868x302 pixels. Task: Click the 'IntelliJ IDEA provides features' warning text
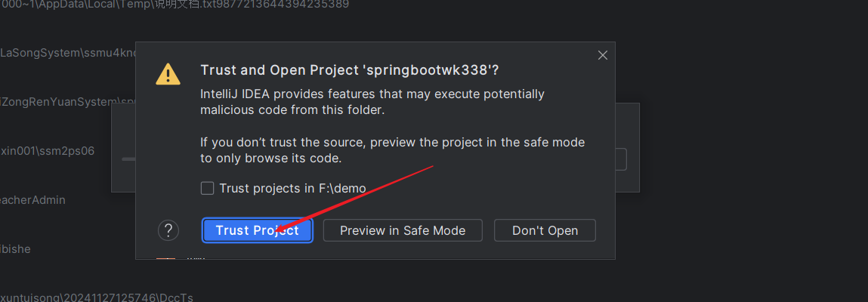coord(372,102)
